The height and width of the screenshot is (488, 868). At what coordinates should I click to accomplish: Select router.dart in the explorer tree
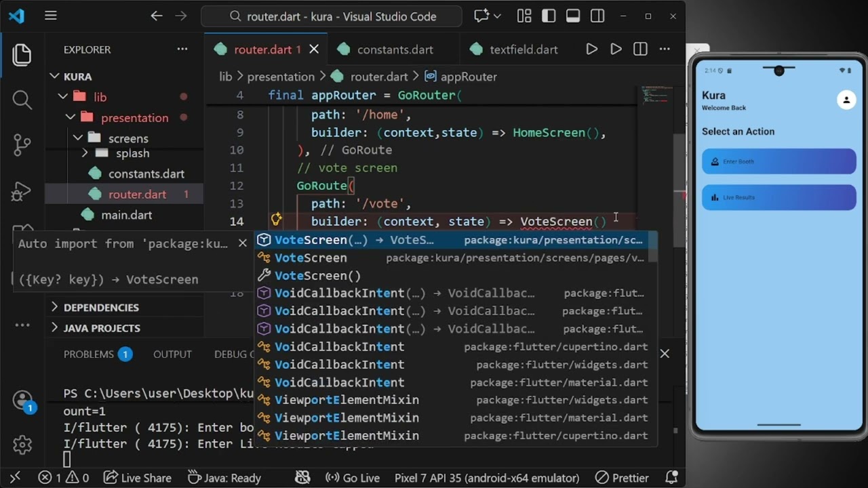[x=124, y=195]
